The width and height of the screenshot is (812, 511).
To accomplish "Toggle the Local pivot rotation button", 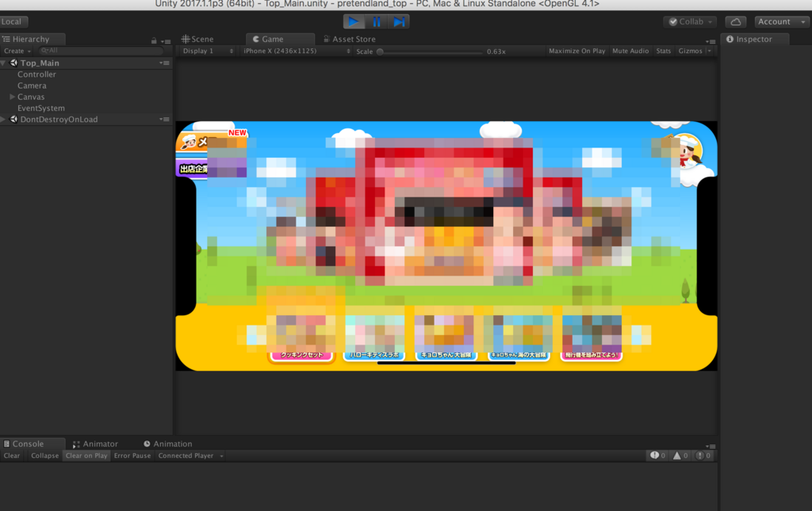I will point(13,21).
